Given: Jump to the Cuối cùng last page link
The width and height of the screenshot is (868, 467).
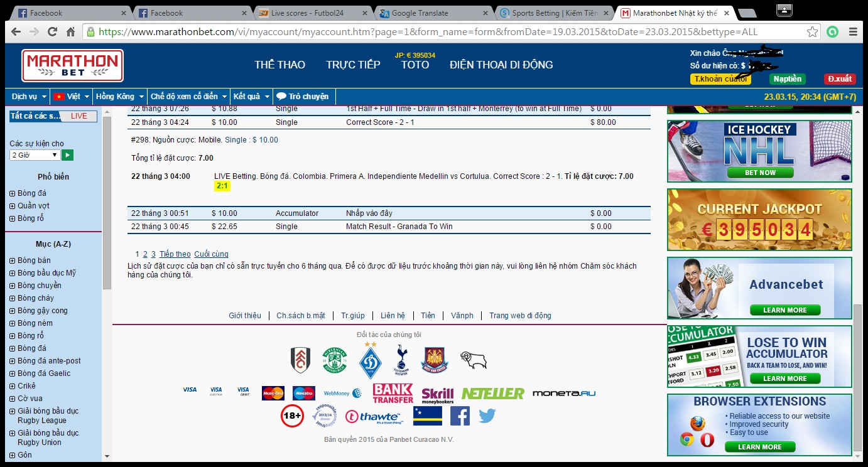Looking at the screenshot, I should coord(211,254).
